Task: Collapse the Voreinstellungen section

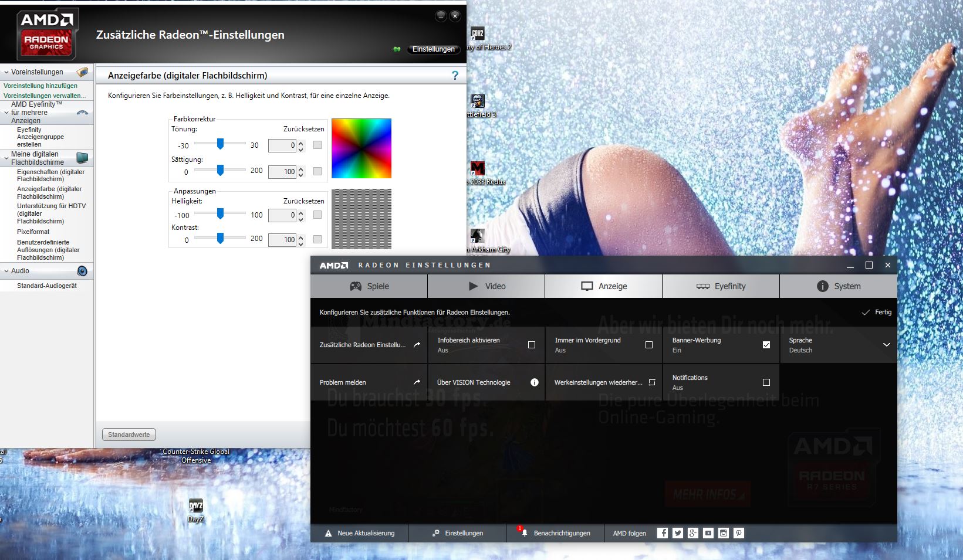Action: coord(6,72)
